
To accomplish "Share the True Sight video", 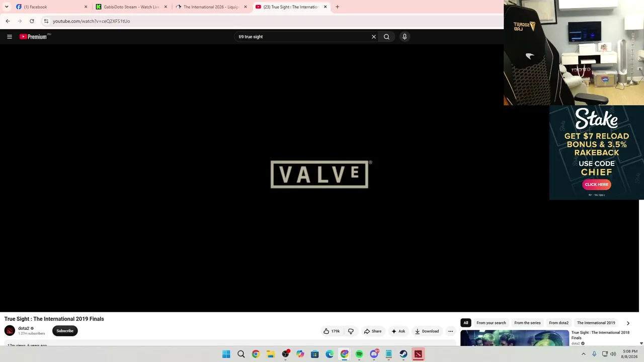I will (x=373, y=331).
